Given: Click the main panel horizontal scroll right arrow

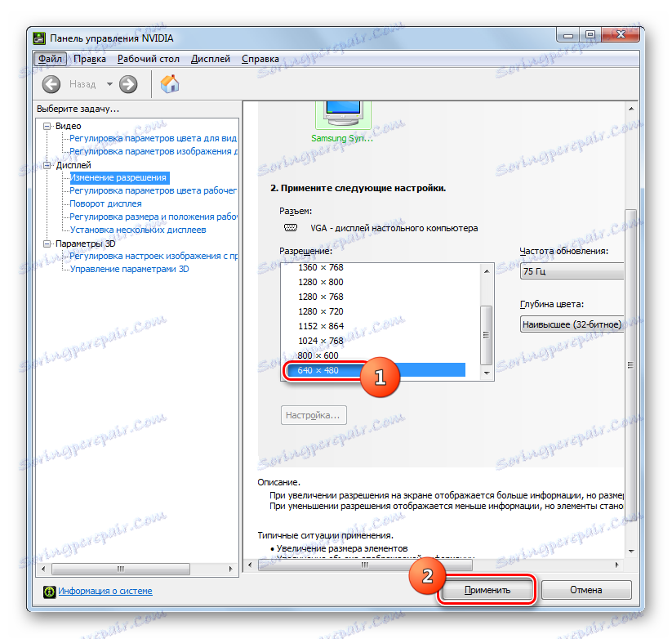Looking at the screenshot, I should (x=616, y=565).
